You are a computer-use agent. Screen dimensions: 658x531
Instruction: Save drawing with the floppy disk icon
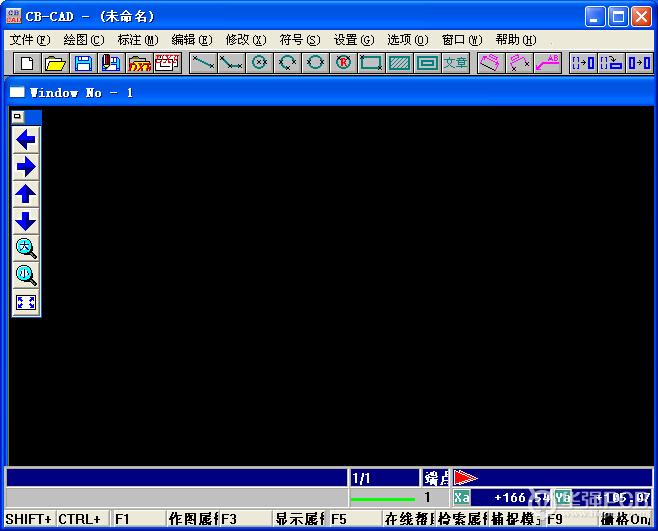tap(83, 63)
